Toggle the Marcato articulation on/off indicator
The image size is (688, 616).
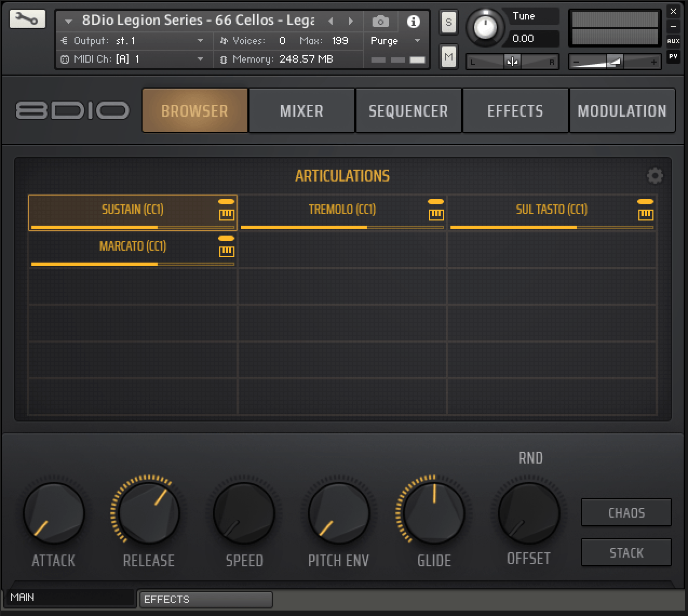pos(226,238)
